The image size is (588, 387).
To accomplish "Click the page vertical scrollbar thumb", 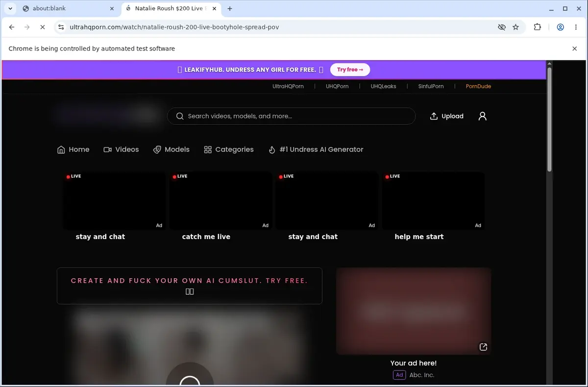I will click(x=549, y=120).
